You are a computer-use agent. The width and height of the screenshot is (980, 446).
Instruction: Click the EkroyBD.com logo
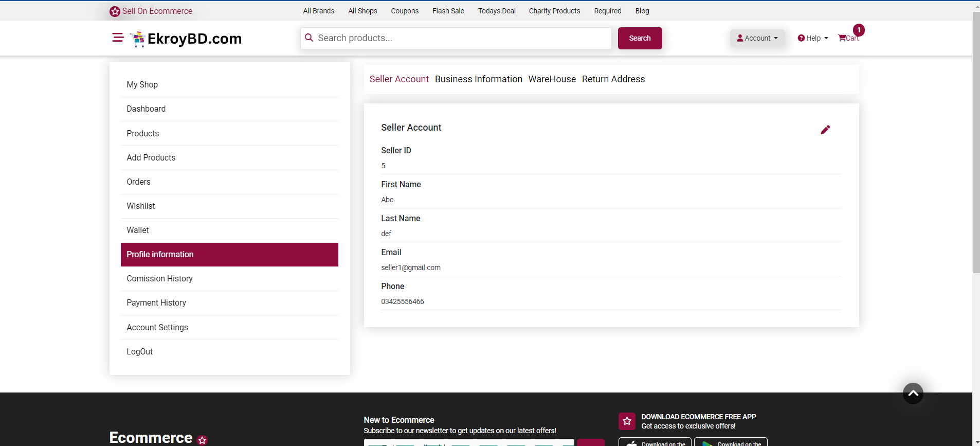point(186,39)
